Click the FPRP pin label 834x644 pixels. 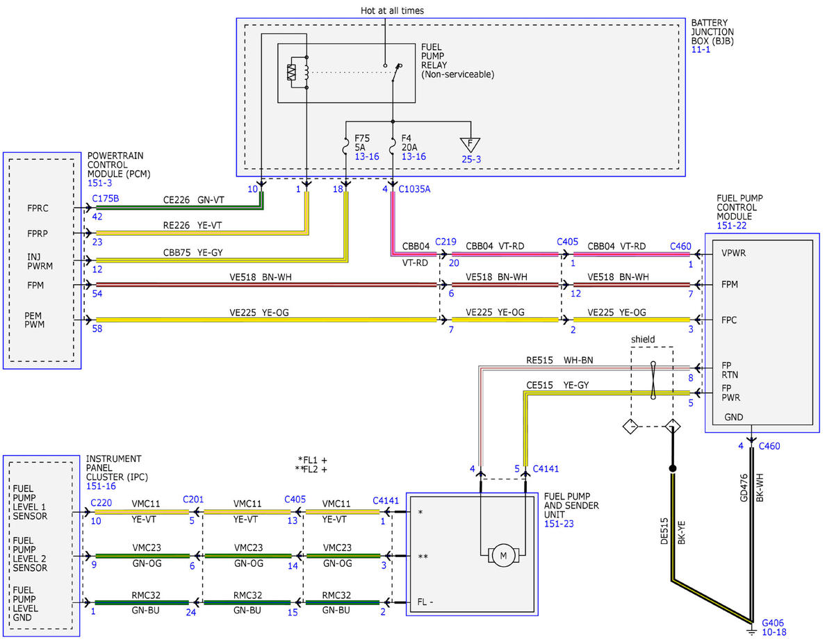pos(39,233)
